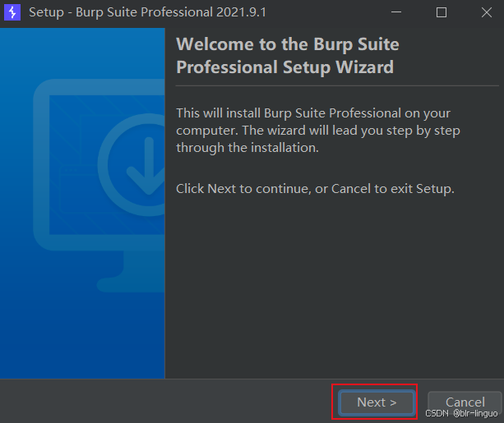This screenshot has height=423, width=504.
Task: Click the heading 'Welcome to the Burp Suite Professional Setup Wizard'
Action: [x=288, y=56]
